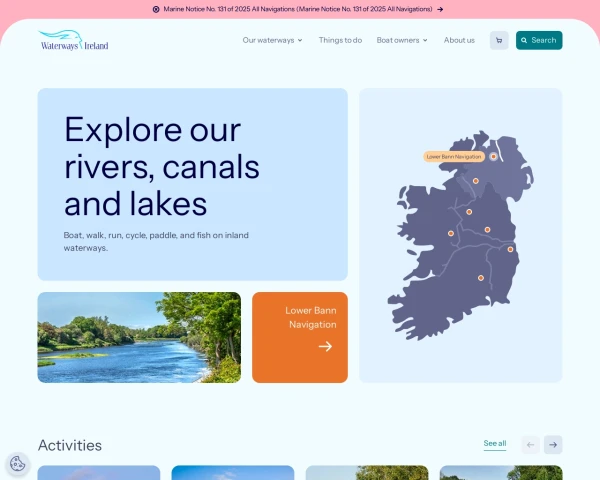Open the shopping cart icon
The height and width of the screenshot is (480, 600).
point(499,40)
